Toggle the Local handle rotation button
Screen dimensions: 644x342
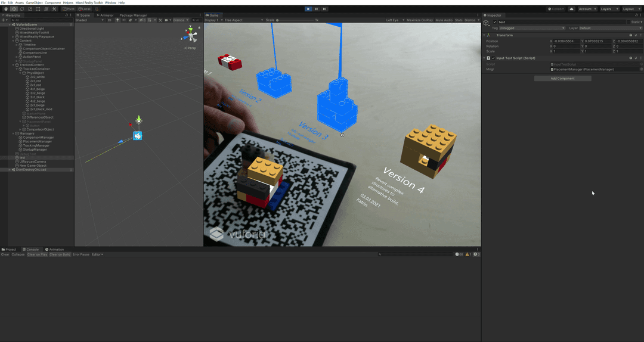pos(84,8)
